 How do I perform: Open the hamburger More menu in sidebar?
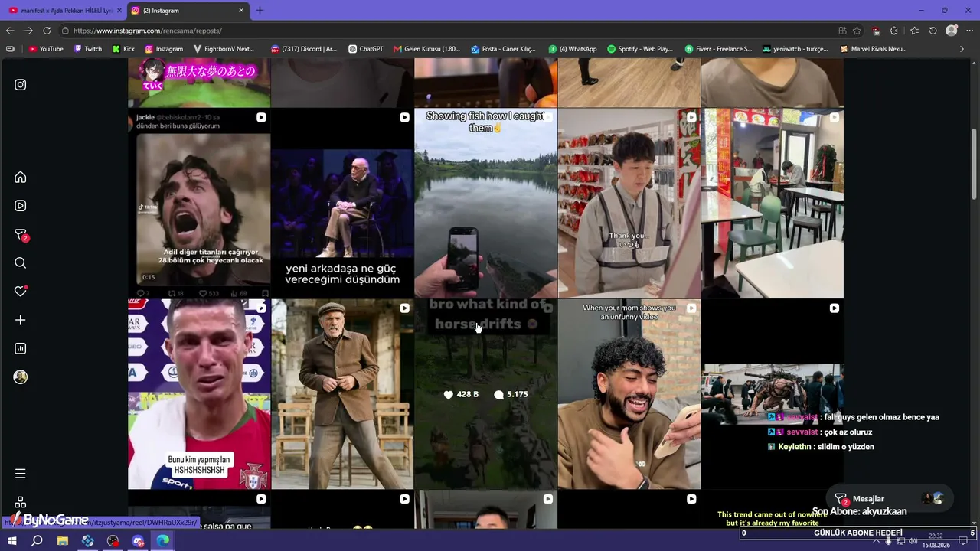coord(21,474)
